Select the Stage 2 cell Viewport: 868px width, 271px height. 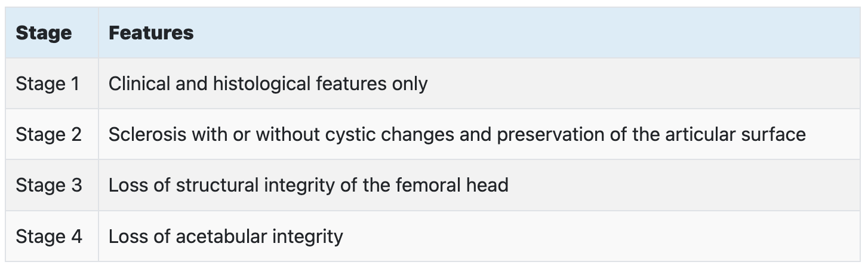pos(52,134)
